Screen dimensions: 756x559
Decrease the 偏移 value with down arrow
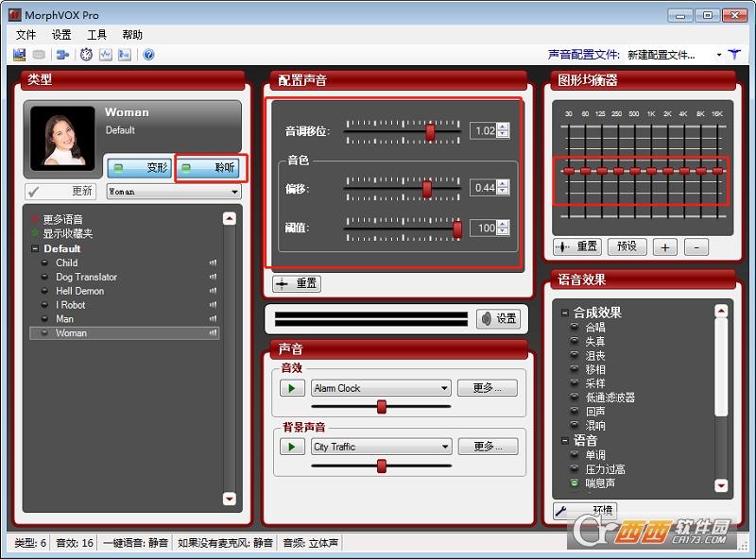(x=504, y=191)
